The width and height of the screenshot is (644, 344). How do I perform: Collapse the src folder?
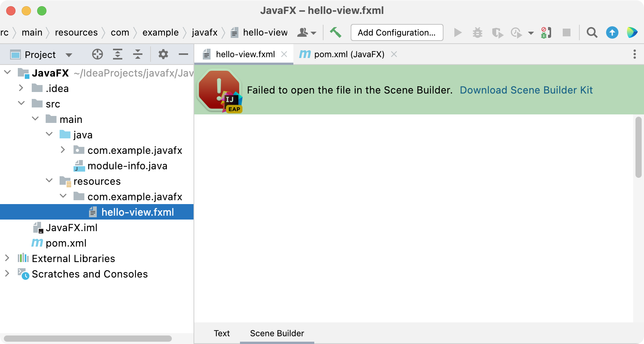[21, 103]
